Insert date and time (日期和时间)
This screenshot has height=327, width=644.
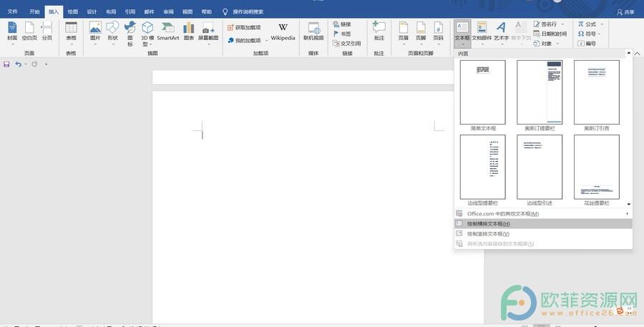coord(550,34)
